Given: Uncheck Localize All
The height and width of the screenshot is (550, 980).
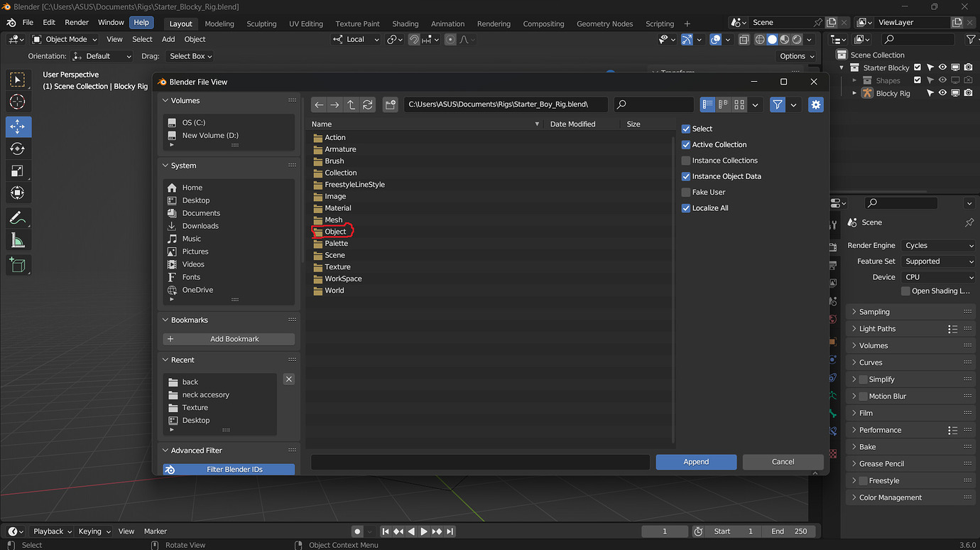Looking at the screenshot, I should pos(686,208).
